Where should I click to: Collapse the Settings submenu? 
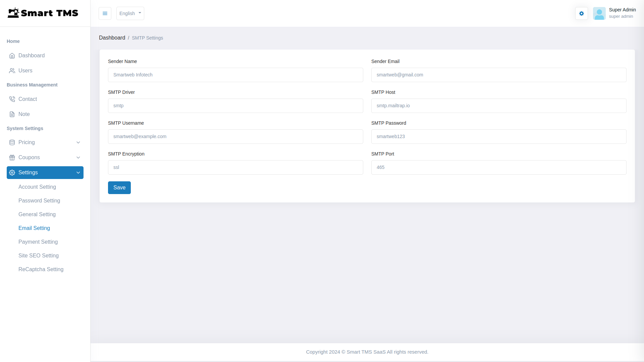pyautogui.click(x=78, y=172)
